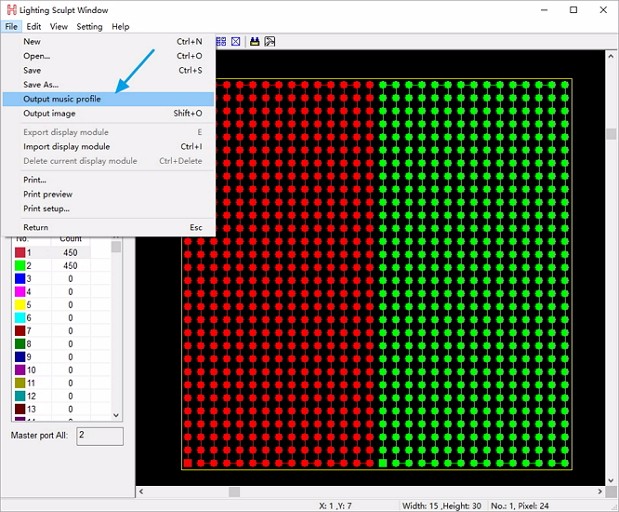Select the yellow swatch for port 5

(x=20, y=304)
